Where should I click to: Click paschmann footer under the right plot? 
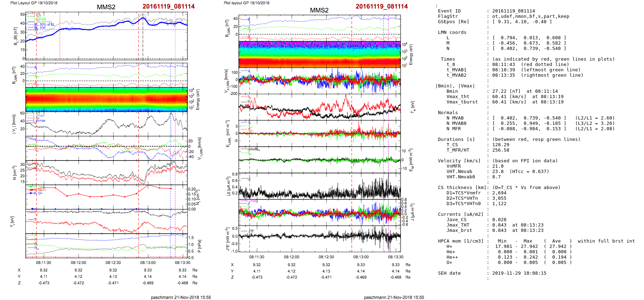394,297
